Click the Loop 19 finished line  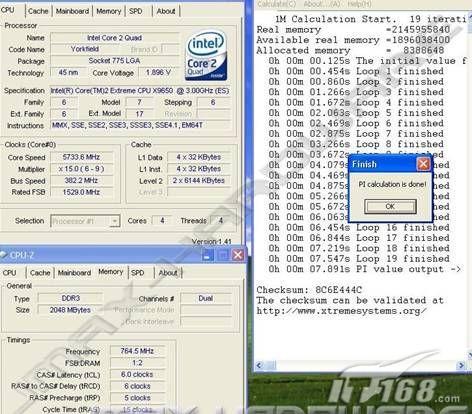[x=359, y=259]
